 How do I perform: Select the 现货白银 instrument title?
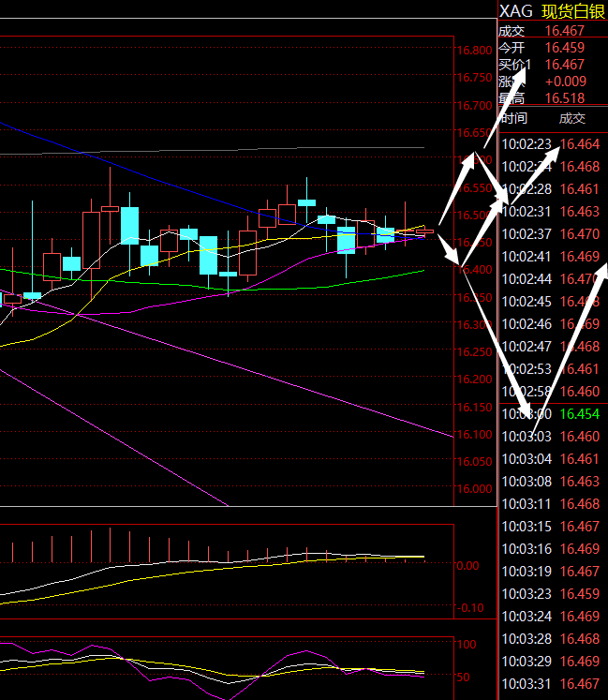573,11
